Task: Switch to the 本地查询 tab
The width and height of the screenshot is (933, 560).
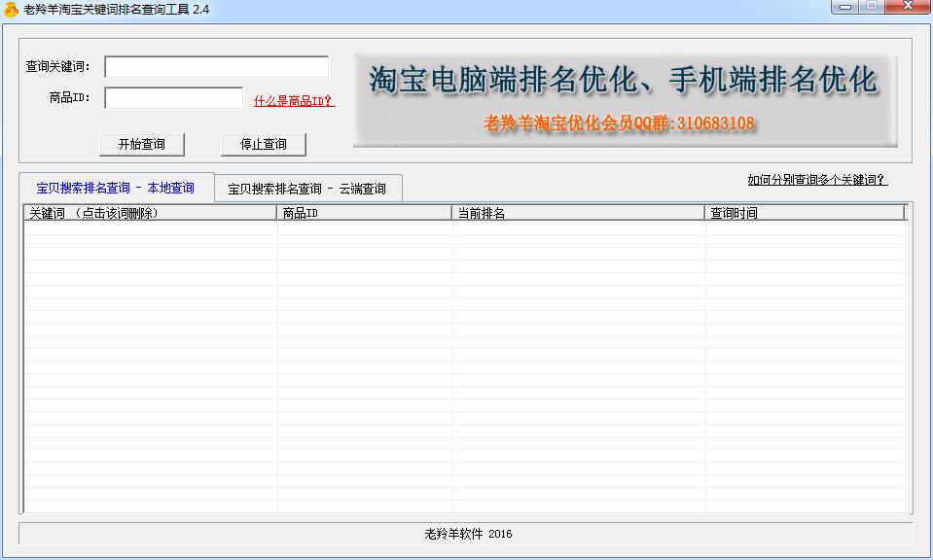Action: [115, 188]
